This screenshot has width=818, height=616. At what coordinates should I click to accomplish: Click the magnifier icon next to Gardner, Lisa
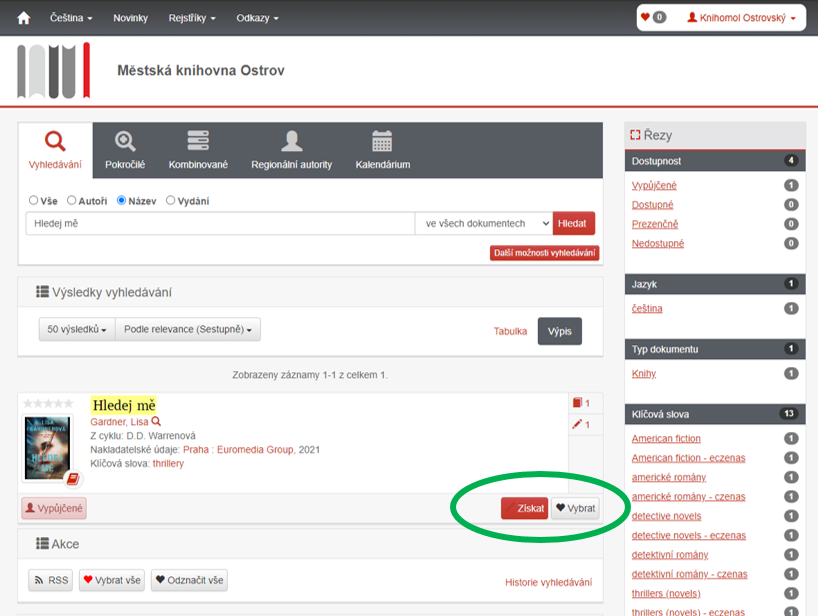click(156, 422)
